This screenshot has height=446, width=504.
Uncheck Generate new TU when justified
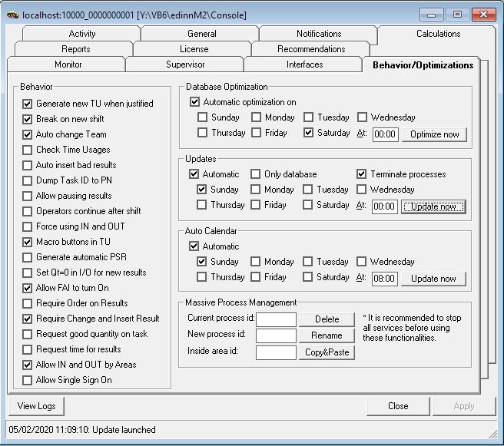pos(28,104)
